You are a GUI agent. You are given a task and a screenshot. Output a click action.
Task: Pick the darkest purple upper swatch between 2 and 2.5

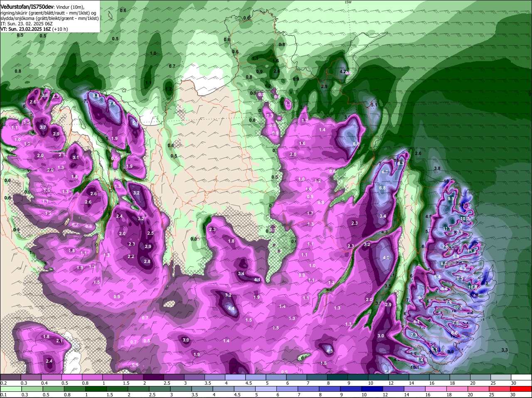(x=154, y=377)
